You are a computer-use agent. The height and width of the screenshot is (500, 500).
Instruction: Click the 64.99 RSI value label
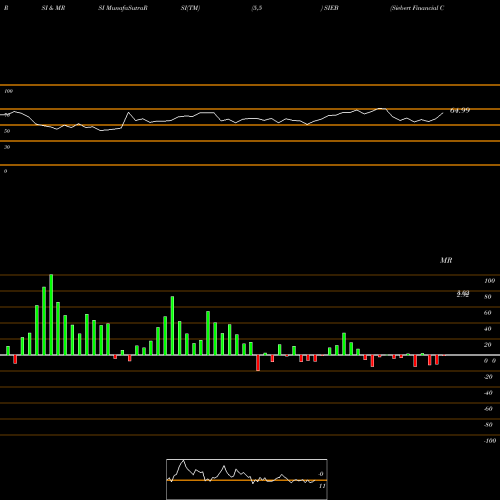[x=460, y=110]
